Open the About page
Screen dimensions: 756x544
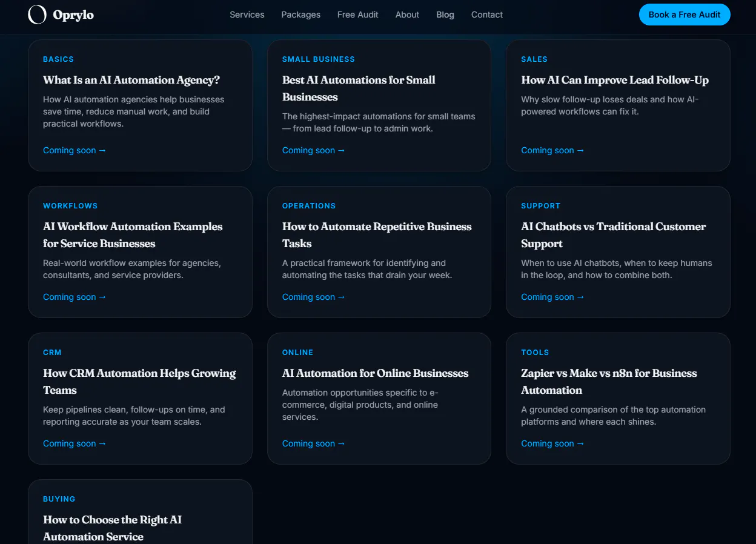[407, 15]
